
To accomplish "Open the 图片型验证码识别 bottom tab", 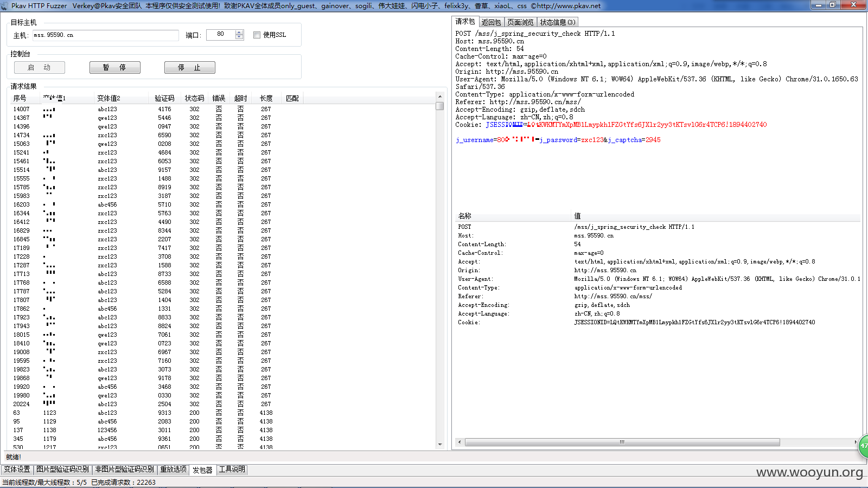I will click(62, 470).
